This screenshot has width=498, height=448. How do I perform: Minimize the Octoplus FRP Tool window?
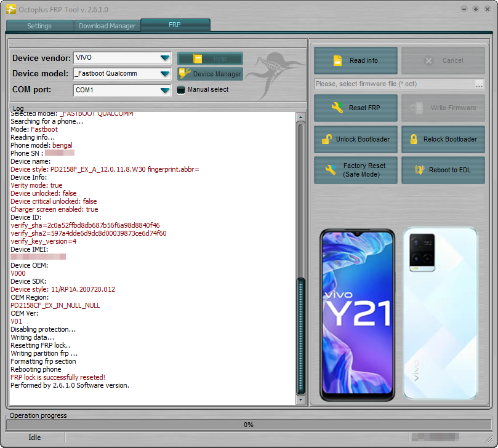click(x=464, y=9)
